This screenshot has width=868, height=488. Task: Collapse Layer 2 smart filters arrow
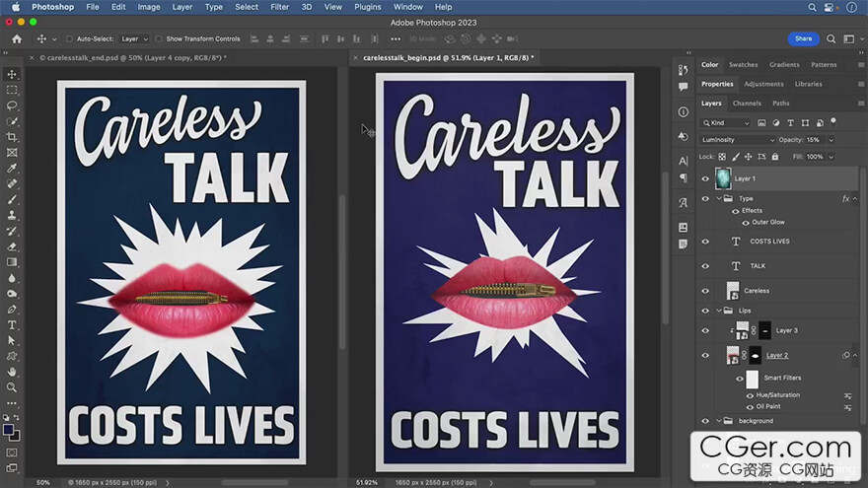pyautogui.click(x=855, y=355)
